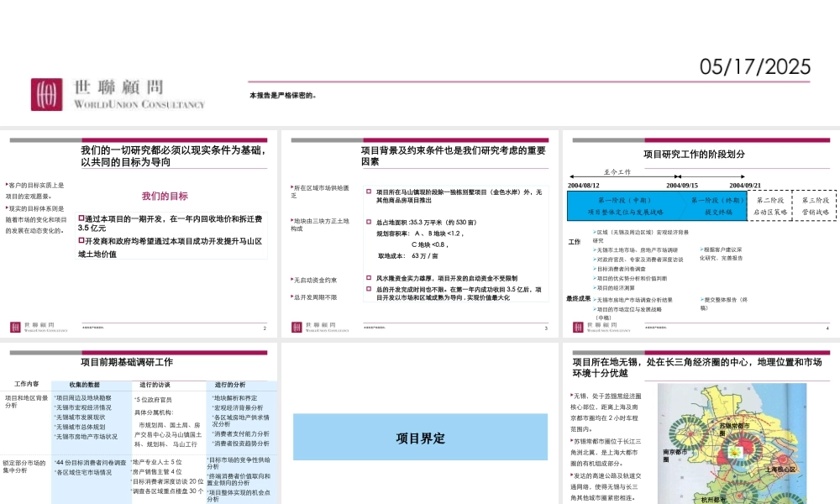Select the date text 05/17/2025
The image size is (840, 504).
[x=755, y=67]
